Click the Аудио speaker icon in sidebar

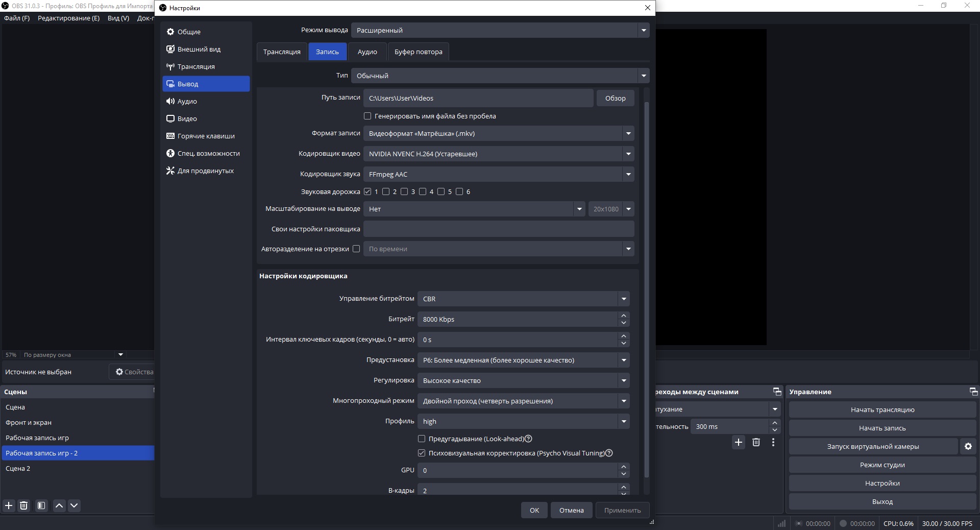(170, 101)
